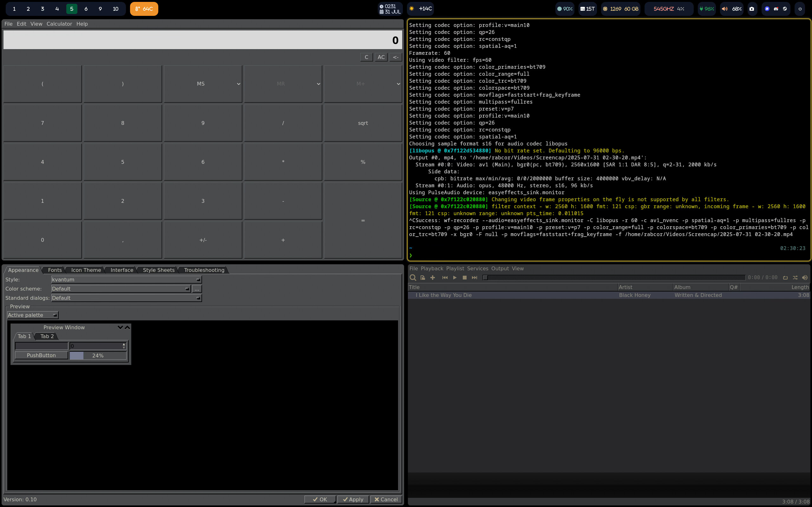Toggle shuffle mode in the audio player
This screenshot has width=812, height=507.
tap(795, 278)
